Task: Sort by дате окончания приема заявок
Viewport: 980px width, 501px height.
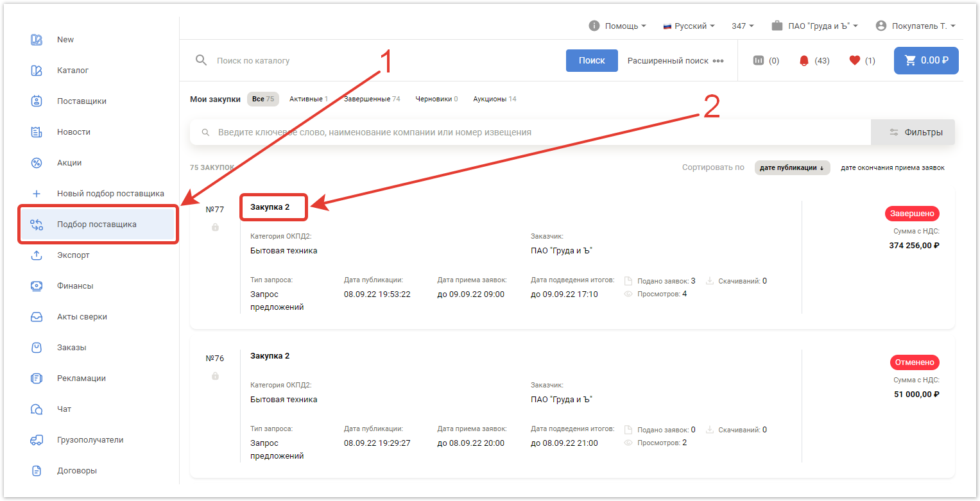Action: [892, 167]
